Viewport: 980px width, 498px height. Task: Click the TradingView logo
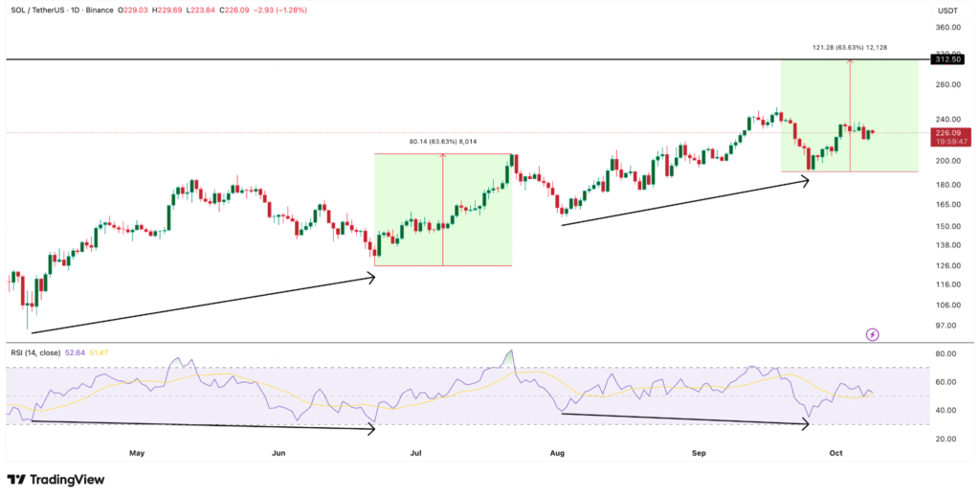click(56, 480)
